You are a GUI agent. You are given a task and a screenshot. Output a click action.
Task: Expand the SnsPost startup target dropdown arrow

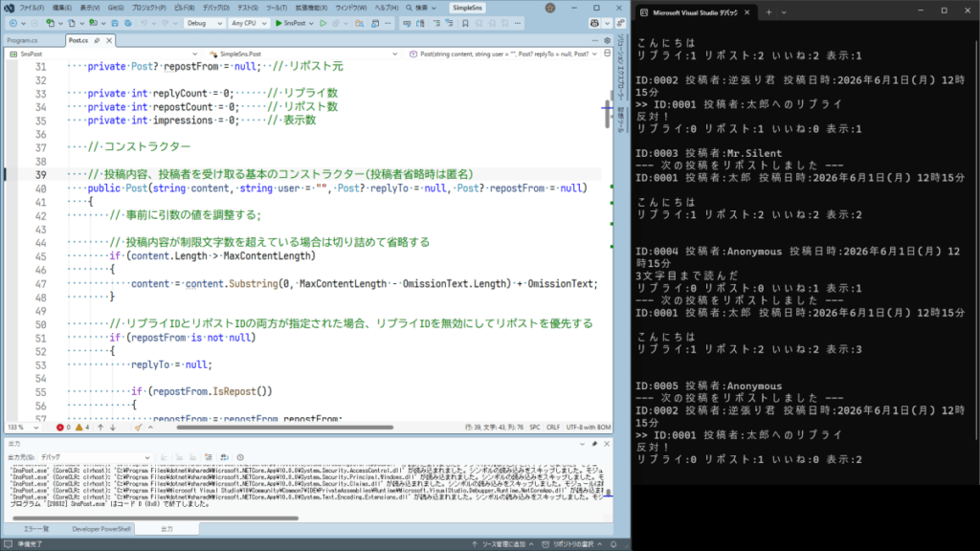pyautogui.click(x=311, y=23)
